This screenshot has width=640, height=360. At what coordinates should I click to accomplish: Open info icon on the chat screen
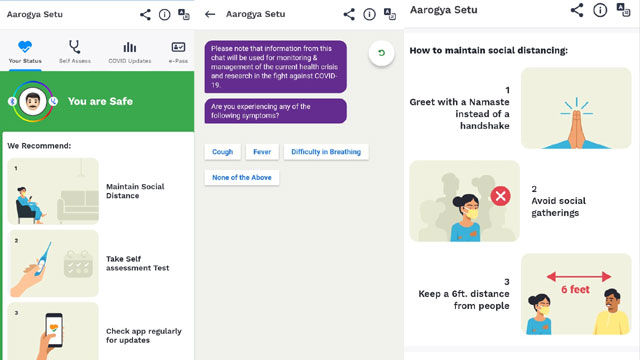pos(369,15)
